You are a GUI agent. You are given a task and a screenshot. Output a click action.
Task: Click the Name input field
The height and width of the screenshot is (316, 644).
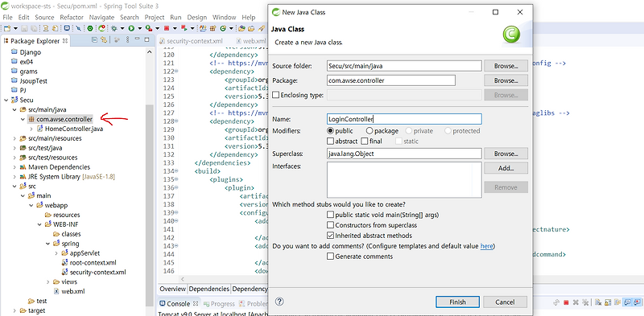(404, 119)
